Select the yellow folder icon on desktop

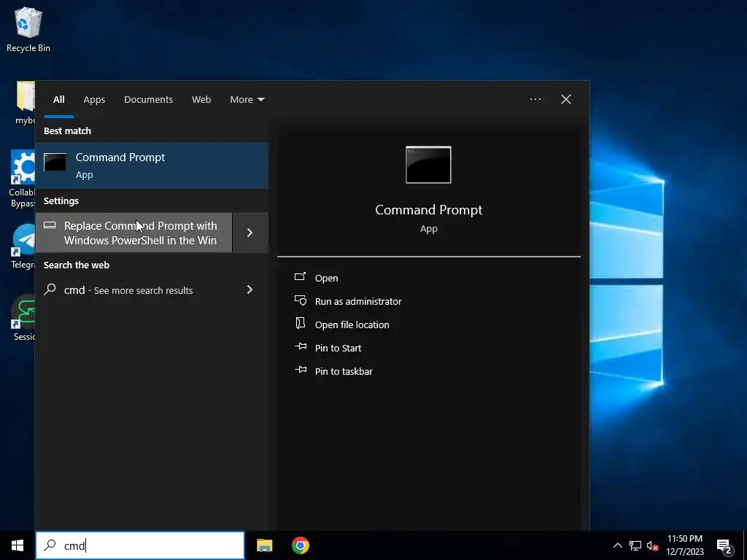pyautogui.click(x=26, y=96)
